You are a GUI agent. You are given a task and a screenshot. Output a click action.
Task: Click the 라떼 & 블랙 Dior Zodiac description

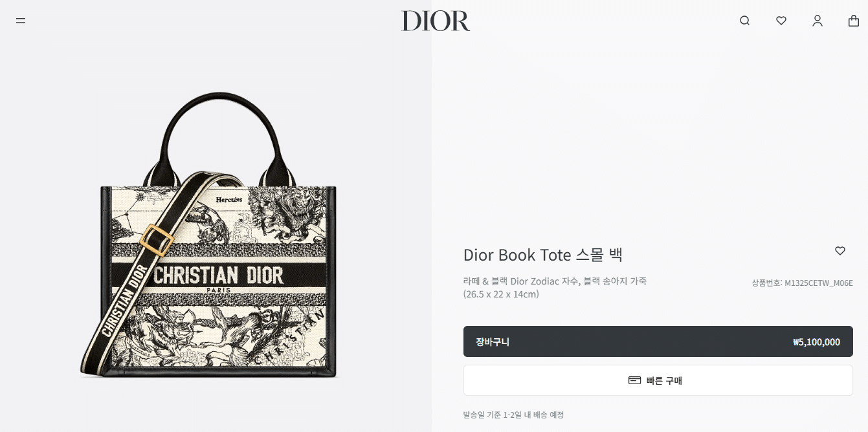(555, 281)
